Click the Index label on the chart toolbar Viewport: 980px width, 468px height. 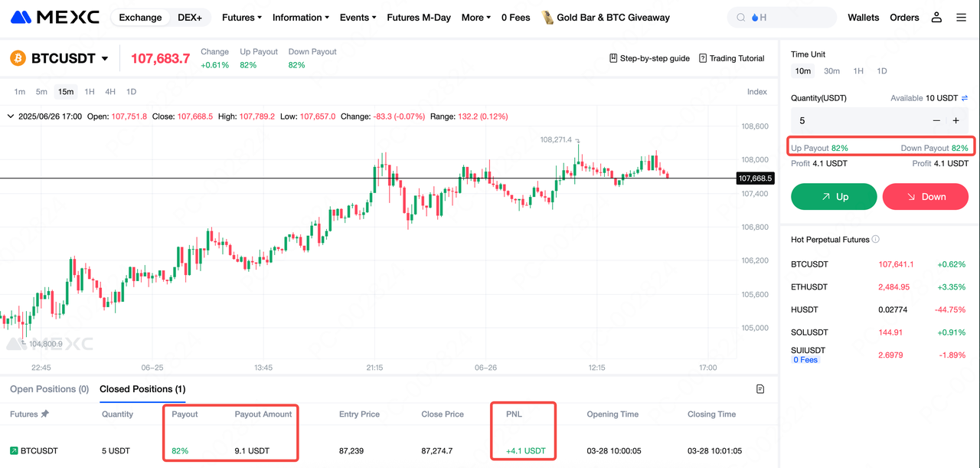point(757,92)
